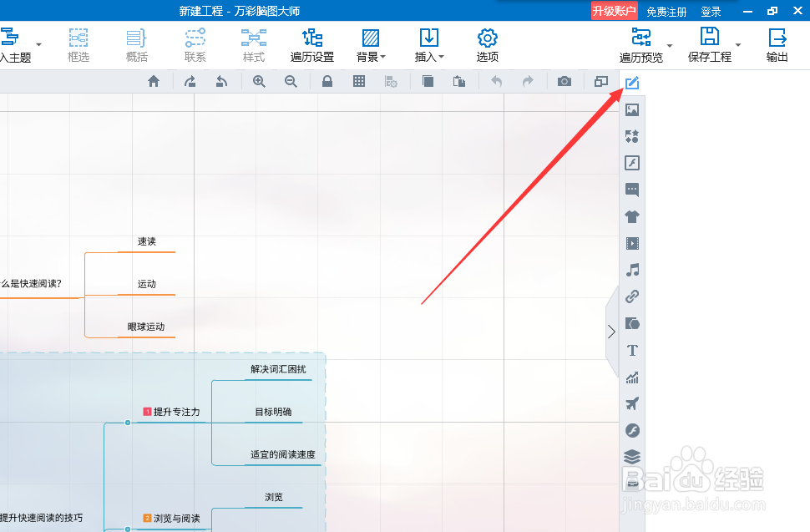Select the 提升专注力 node
This screenshot has height=532, width=810.
pyautogui.click(x=171, y=412)
